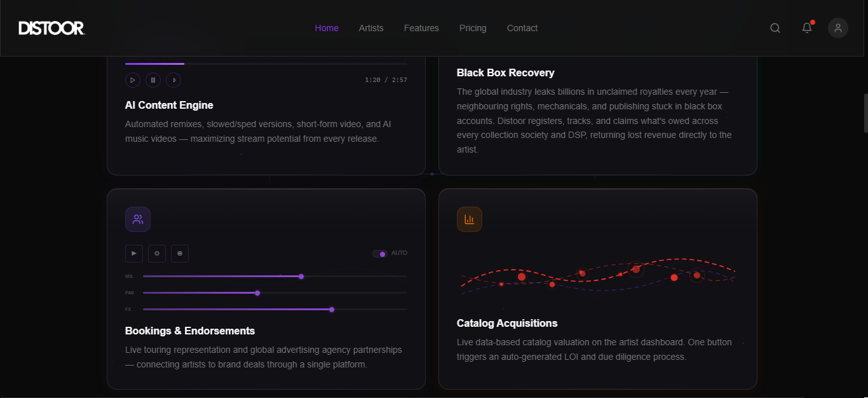The width and height of the screenshot is (868, 398).
Task: Check the notifications bell
Action: point(807,28)
